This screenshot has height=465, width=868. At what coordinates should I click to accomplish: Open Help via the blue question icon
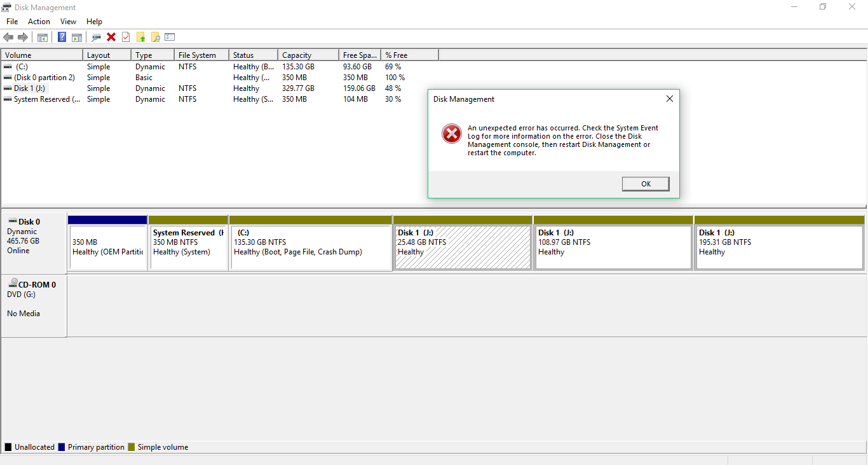[x=62, y=37]
